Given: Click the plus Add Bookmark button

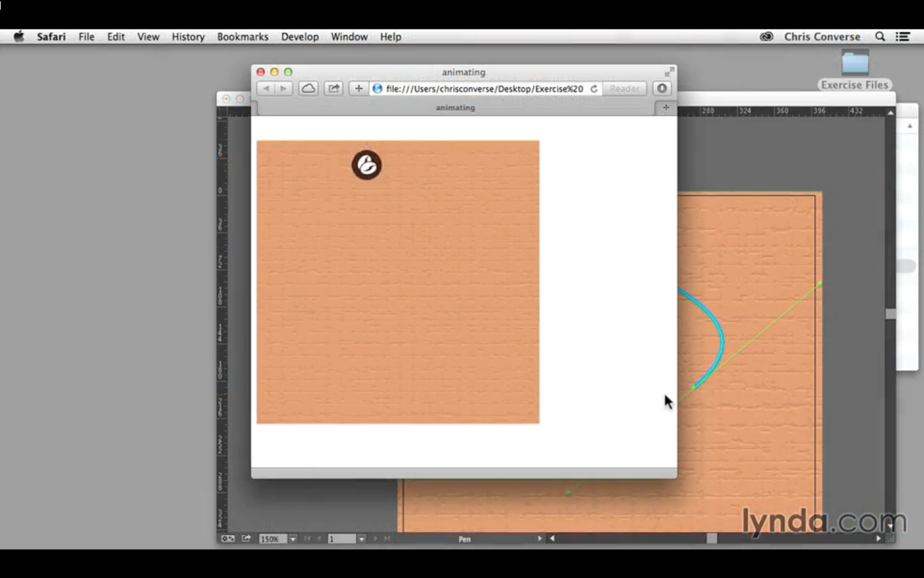Looking at the screenshot, I should (x=359, y=89).
